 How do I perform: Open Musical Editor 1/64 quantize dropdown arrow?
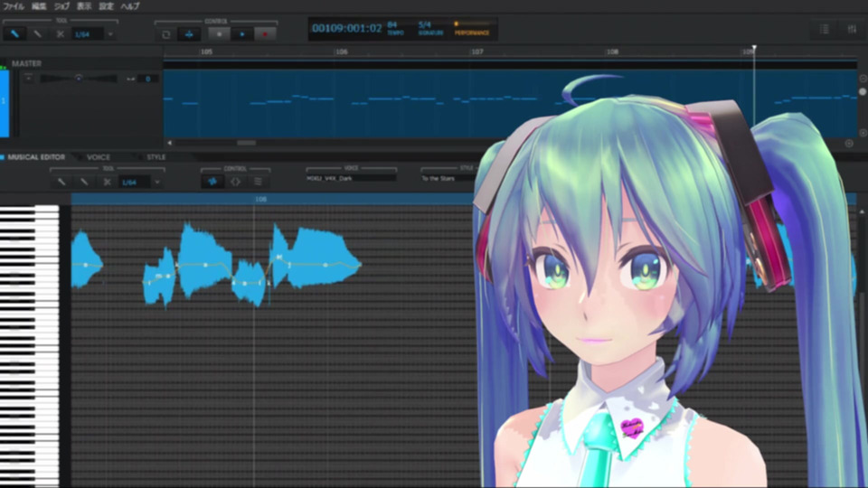click(x=157, y=182)
